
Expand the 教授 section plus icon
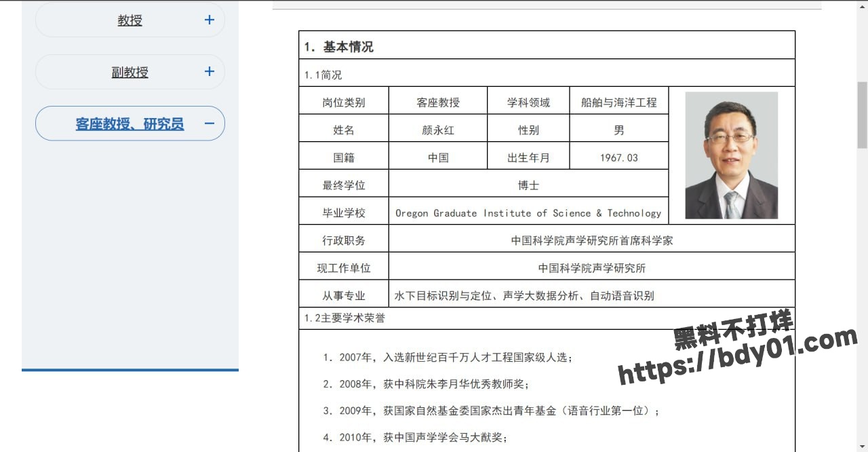(210, 20)
